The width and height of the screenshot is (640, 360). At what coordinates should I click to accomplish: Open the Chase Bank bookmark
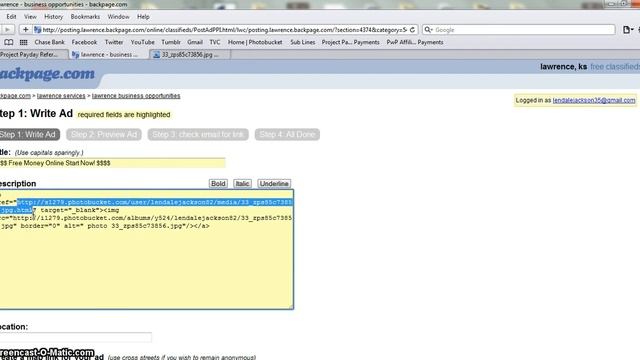coord(49,42)
